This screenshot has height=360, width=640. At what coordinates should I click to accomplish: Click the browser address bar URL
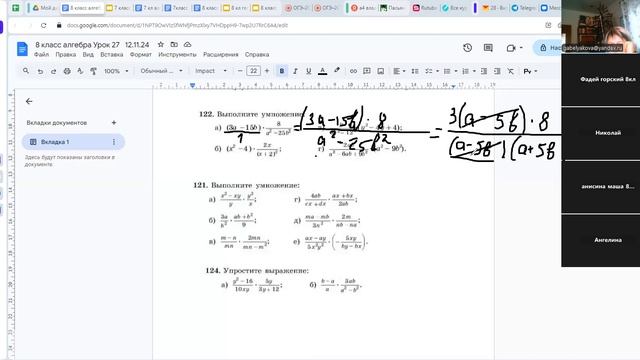[x=178, y=25]
